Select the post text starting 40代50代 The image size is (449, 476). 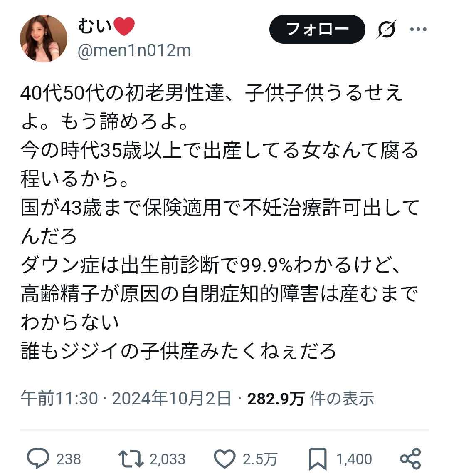tap(220, 222)
